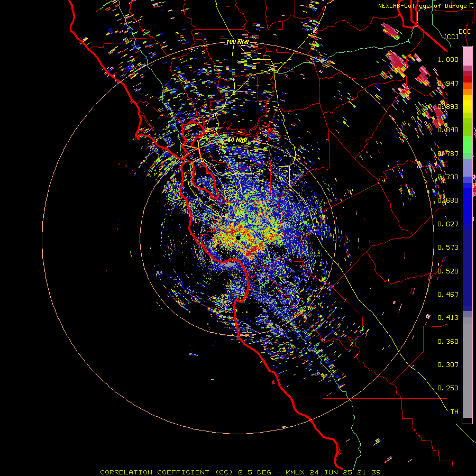
Task: Click the black radar site dot at center
Action: 239,238
